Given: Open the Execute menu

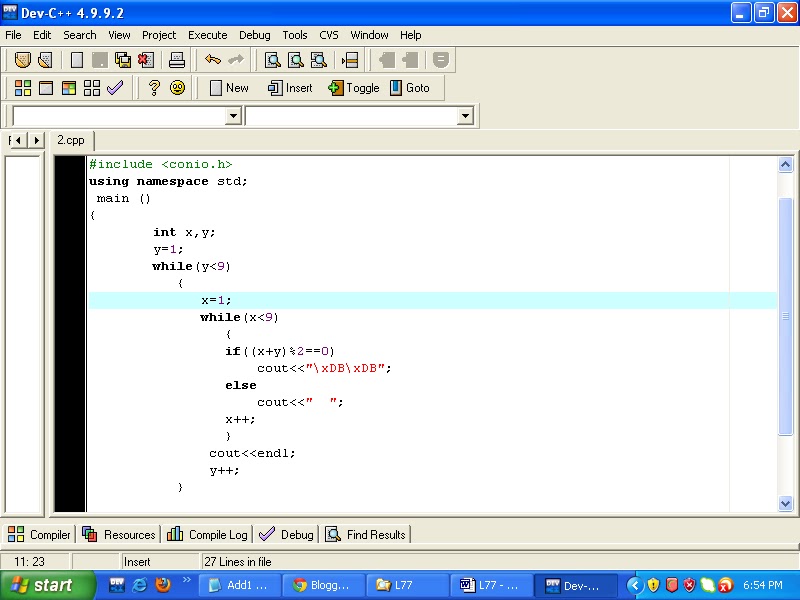Looking at the screenshot, I should pyautogui.click(x=207, y=35).
